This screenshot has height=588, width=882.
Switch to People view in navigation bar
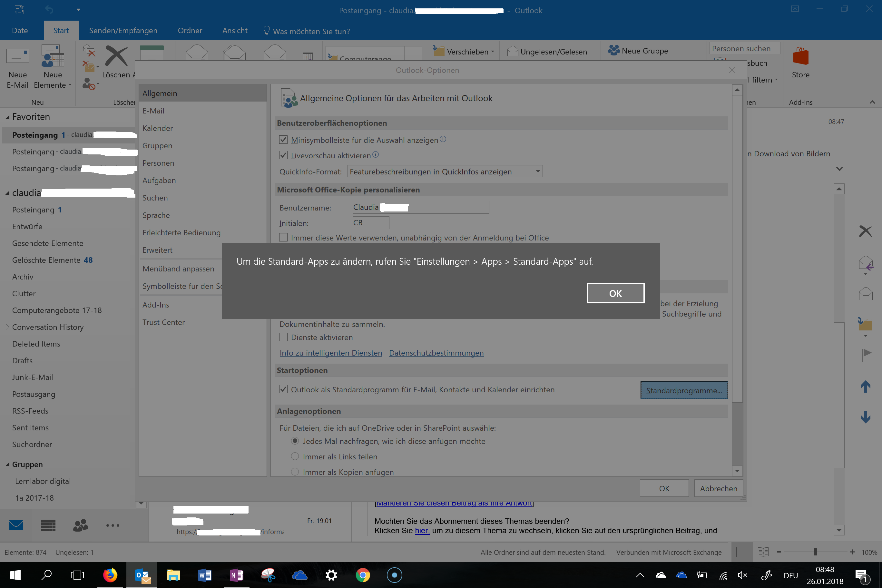click(x=80, y=525)
